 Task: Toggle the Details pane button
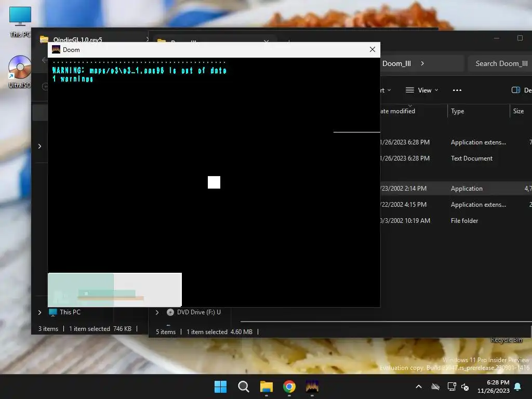(x=521, y=90)
